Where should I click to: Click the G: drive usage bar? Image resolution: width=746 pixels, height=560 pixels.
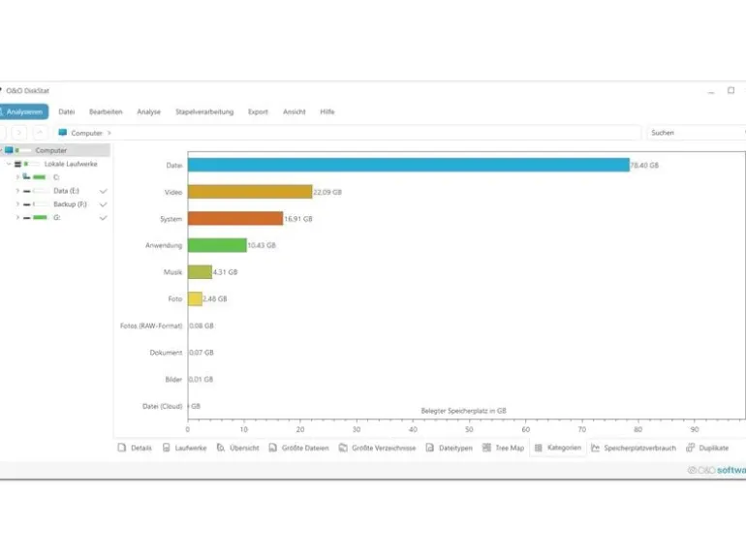click(40, 217)
